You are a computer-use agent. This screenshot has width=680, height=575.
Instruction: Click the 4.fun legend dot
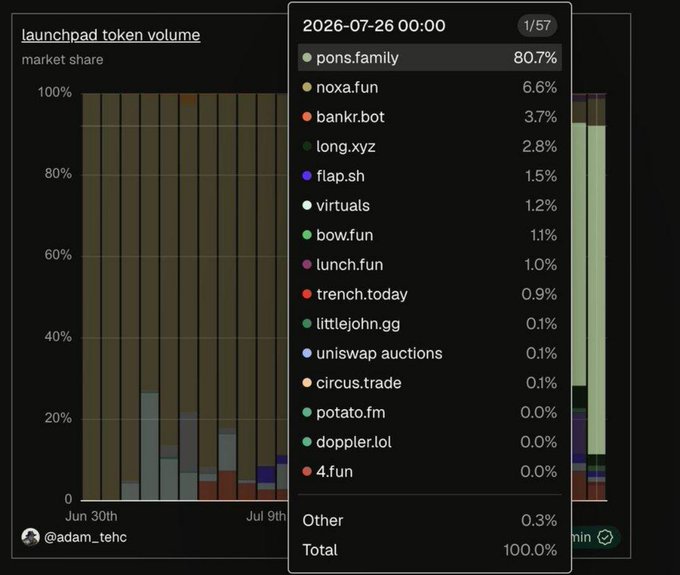[x=307, y=471]
